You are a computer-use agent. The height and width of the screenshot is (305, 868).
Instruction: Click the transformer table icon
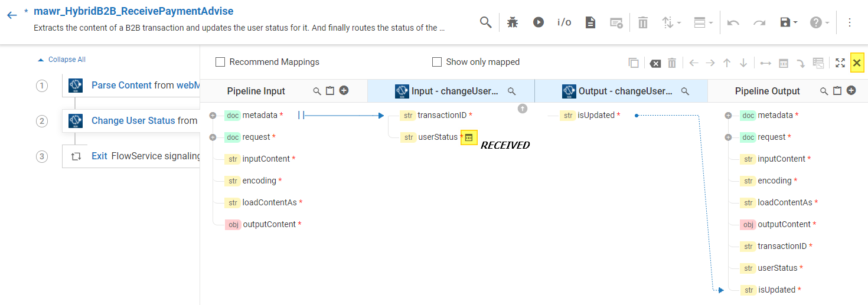pos(818,63)
